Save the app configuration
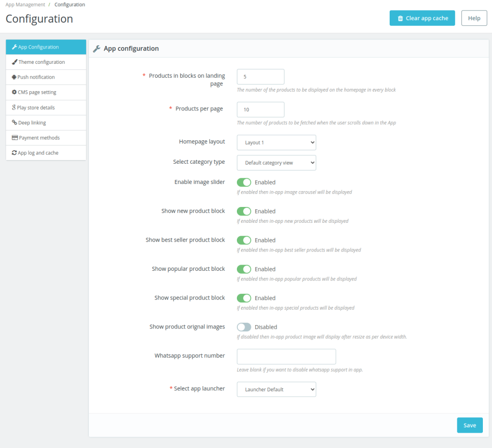This screenshot has width=492, height=448. (469, 425)
